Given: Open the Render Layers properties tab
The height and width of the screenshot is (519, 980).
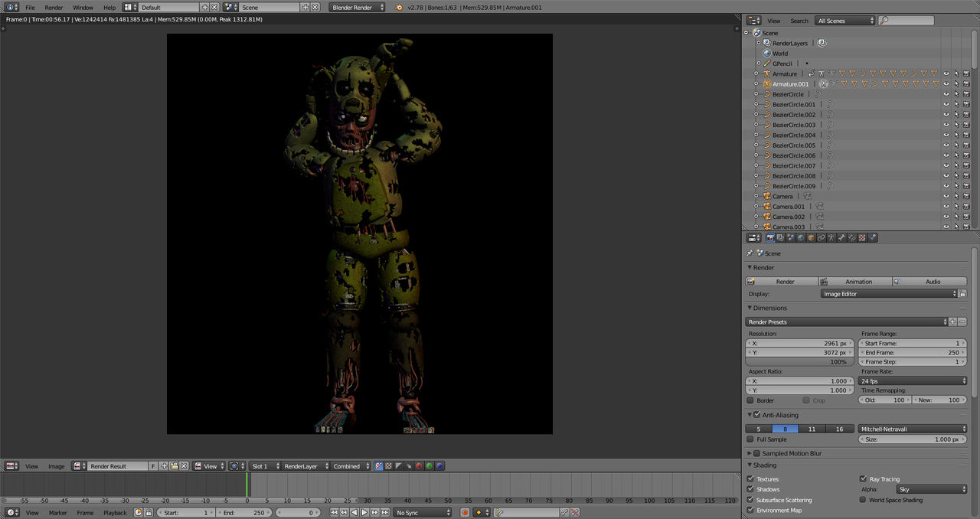Looking at the screenshot, I should point(780,238).
